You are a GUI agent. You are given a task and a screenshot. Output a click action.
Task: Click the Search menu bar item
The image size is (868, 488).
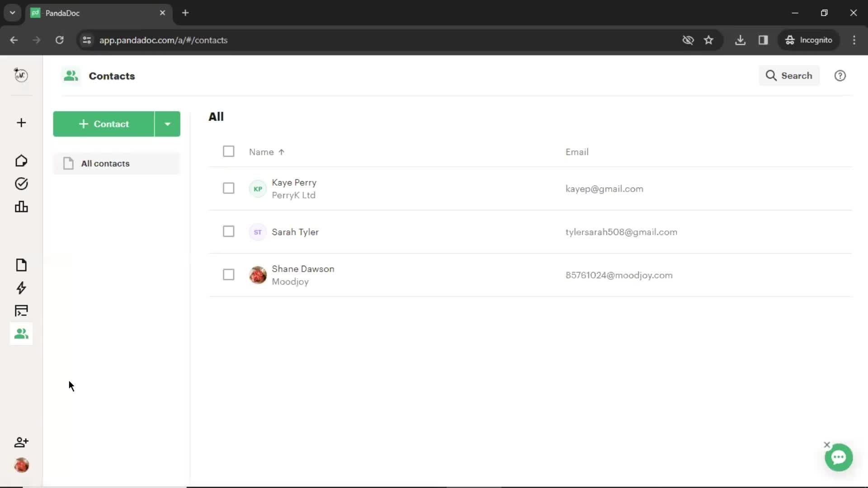click(789, 75)
